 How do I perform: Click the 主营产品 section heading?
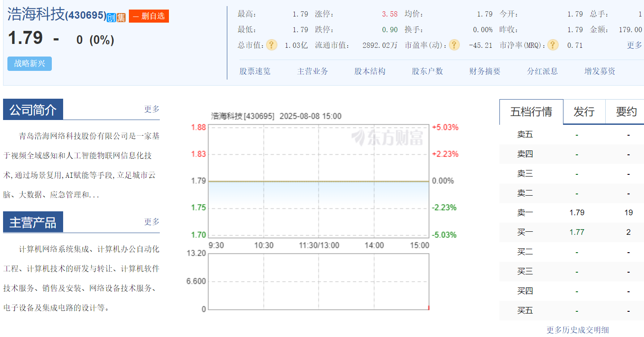click(33, 222)
